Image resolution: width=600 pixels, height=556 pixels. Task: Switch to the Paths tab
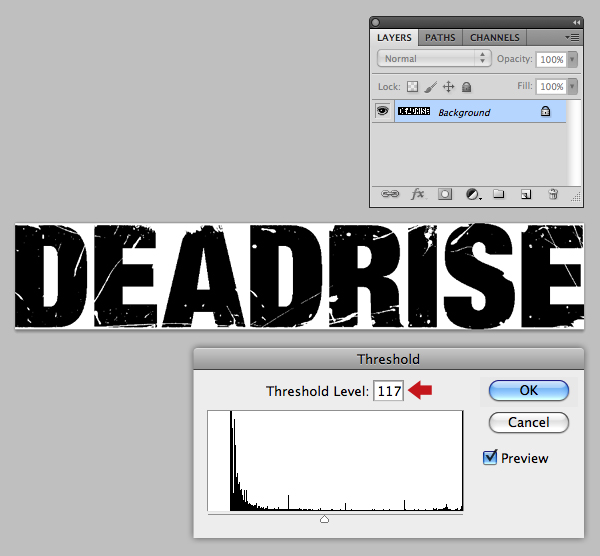click(440, 38)
